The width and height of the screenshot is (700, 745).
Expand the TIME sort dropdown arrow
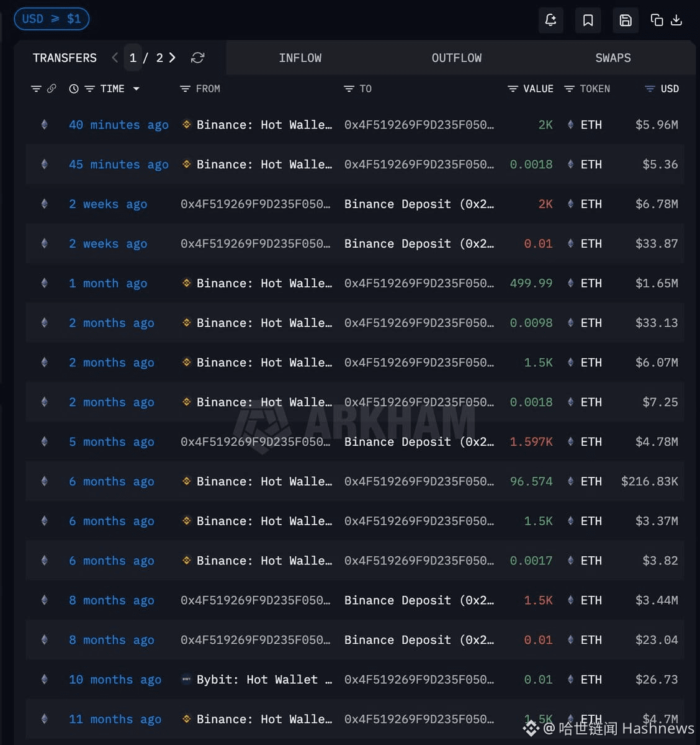136,89
